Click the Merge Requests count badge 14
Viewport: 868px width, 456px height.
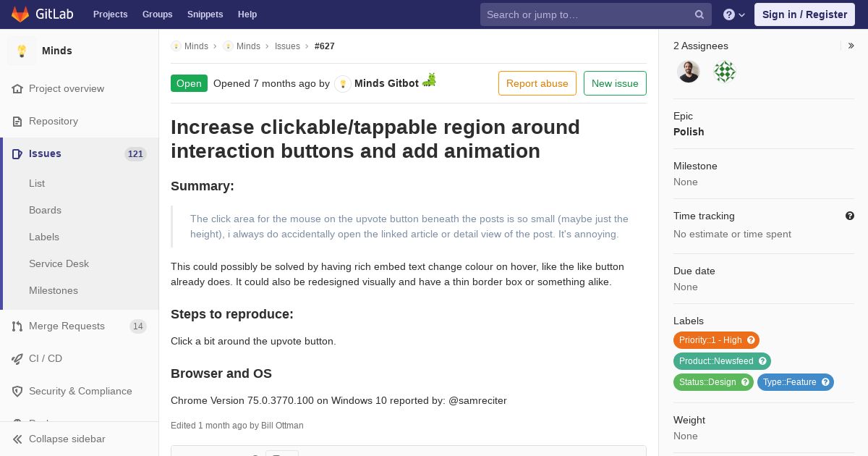(x=138, y=326)
